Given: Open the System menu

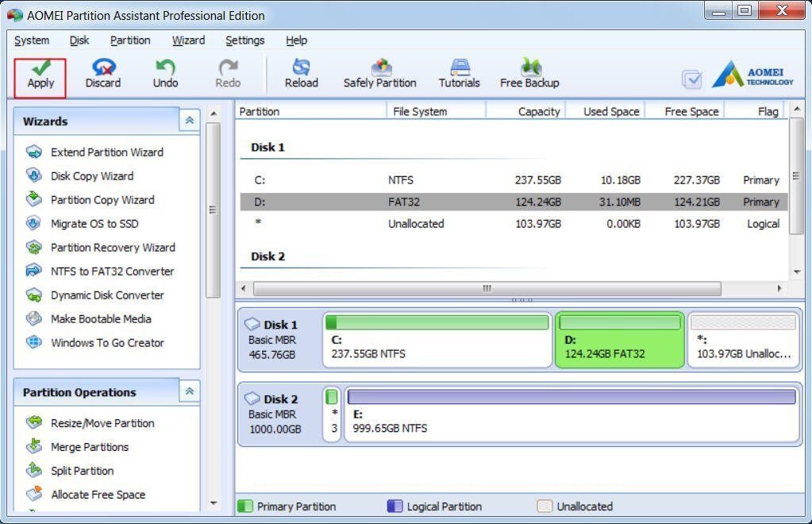Looking at the screenshot, I should pos(32,40).
